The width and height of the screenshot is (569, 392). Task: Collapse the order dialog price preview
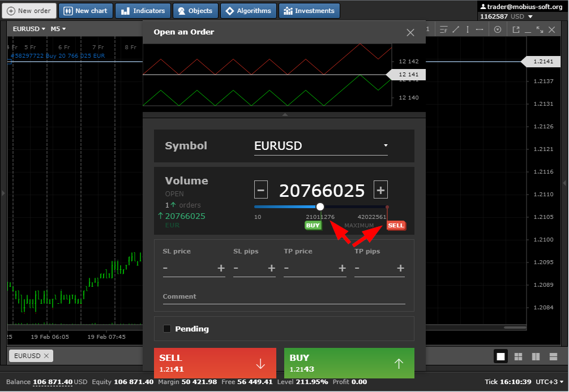[285, 115]
